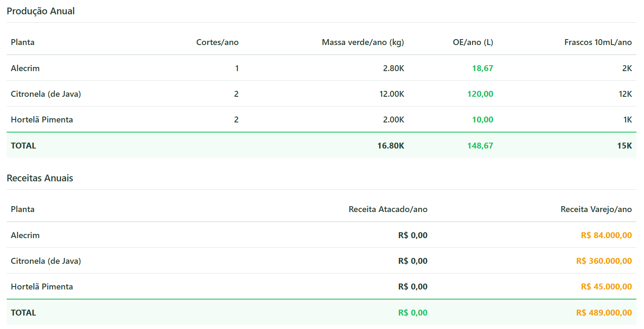The width and height of the screenshot is (644, 329).
Task: Click the Massa verde/ano (kg) column header
Action: point(363,42)
